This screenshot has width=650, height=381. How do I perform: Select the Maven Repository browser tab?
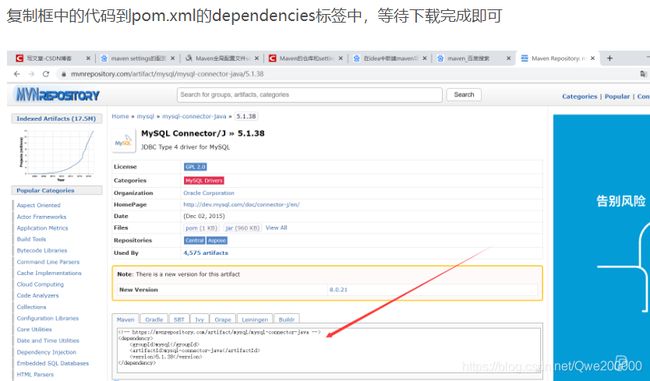click(x=558, y=58)
